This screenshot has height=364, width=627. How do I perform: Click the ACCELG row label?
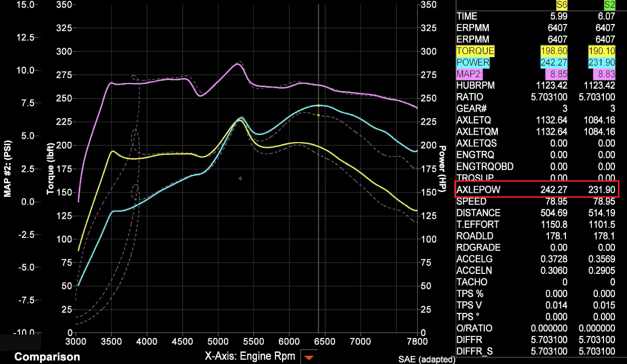(474, 259)
